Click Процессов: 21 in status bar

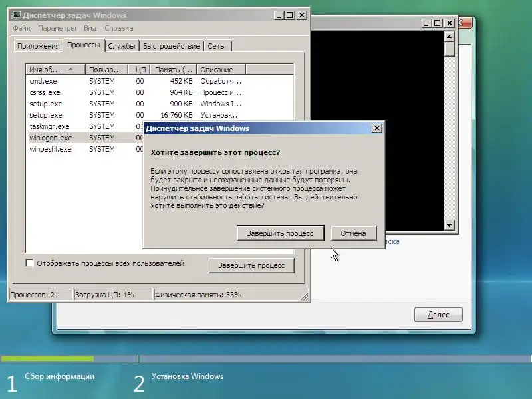[41, 295]
